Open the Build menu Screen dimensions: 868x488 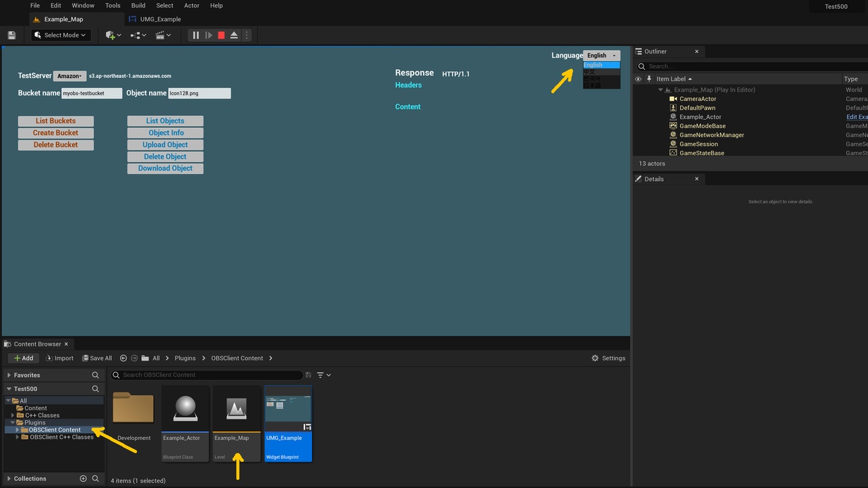(x=138, y=5)
